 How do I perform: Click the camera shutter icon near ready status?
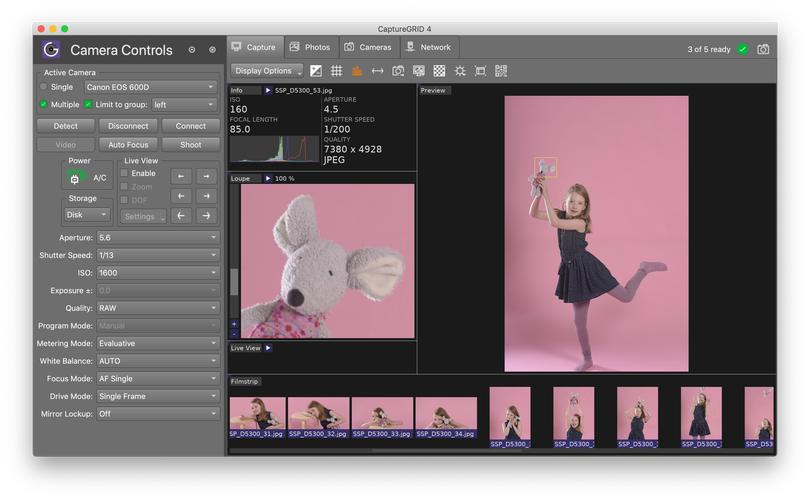click(x=763, y=49)
